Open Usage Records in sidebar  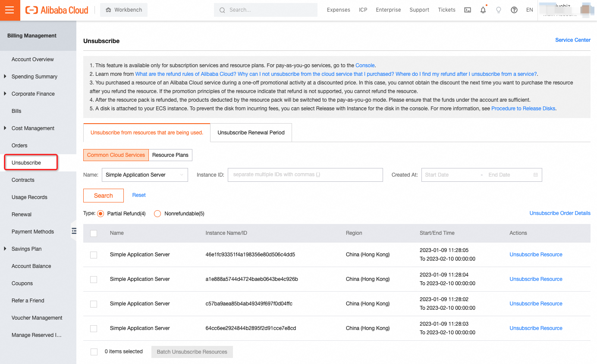point(29,197)
